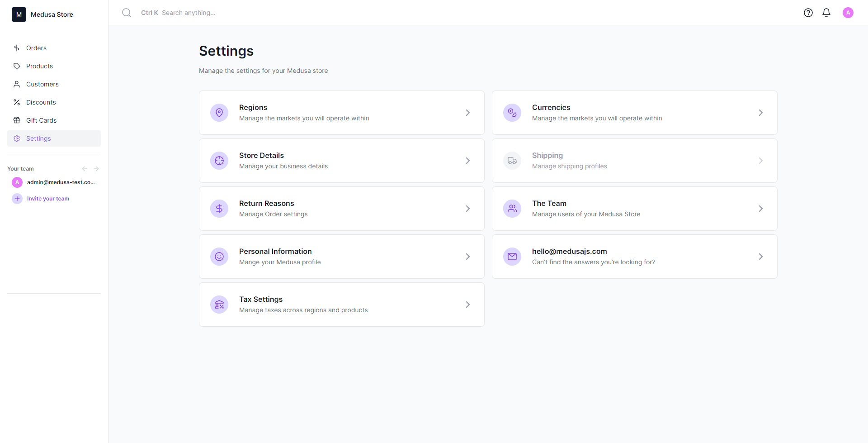The image size is (868, 443).
Task: Select the Tax Settings bank icon
Action: [x=219, y=304]
